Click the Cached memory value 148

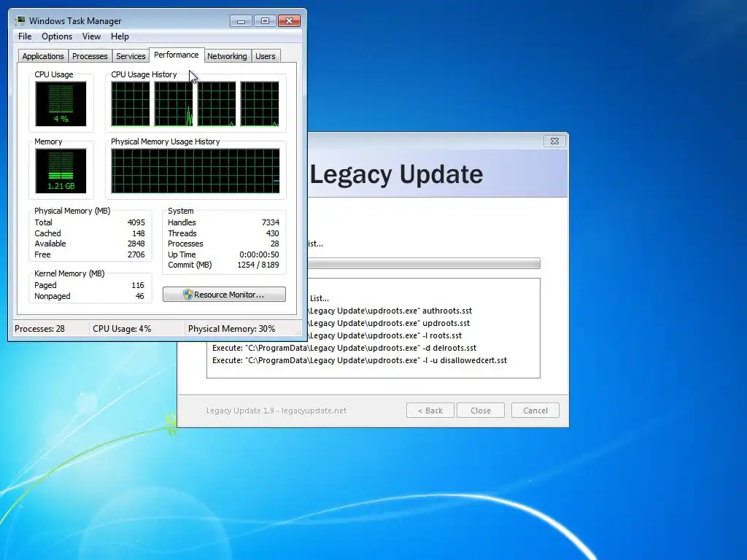tap(139, 233)
